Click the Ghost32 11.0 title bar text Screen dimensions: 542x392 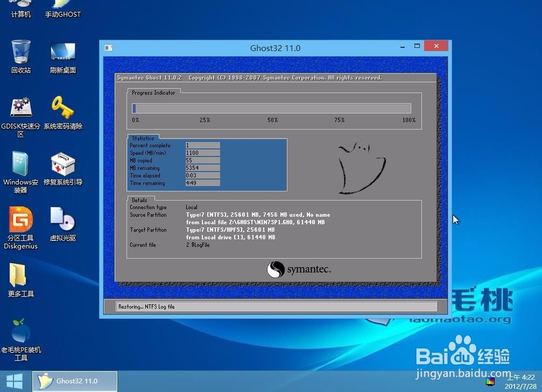[x=275, y=48]
